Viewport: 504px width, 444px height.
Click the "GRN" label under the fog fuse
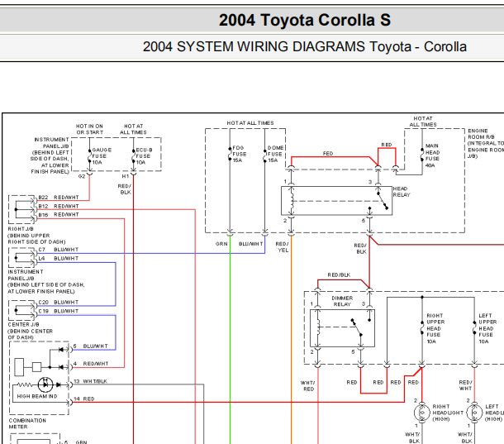[x=221, y=244]
